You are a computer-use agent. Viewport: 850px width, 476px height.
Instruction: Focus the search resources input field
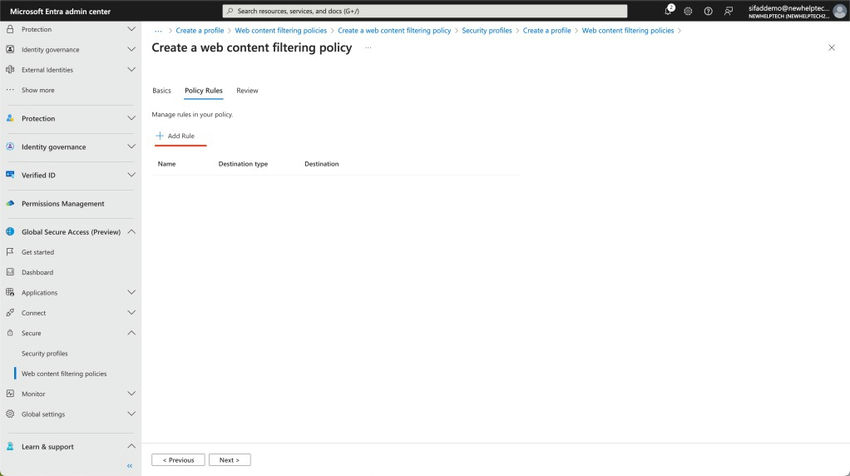[x=425, y=11]
